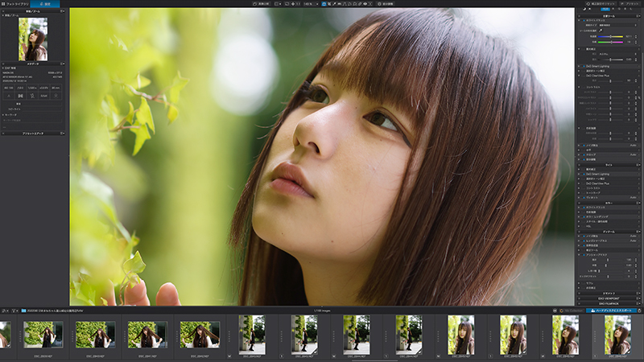Screen dimensions: 644x362
Task: Select the last portrait thumbnail in filmstrip
Action: coord(617,335)
